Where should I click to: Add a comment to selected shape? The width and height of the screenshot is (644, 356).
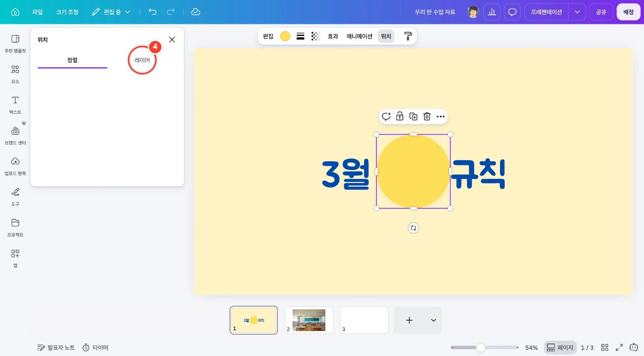pos(386,117)
